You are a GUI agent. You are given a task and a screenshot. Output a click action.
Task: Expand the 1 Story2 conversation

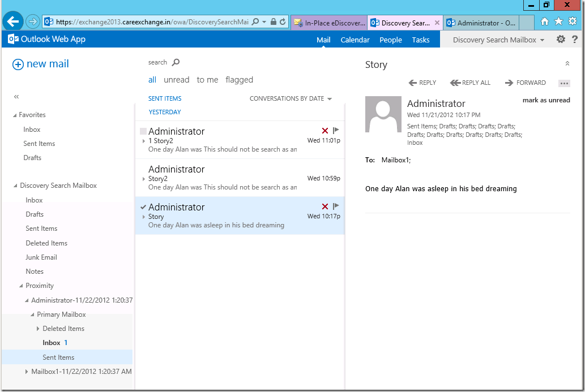[144, 141]
